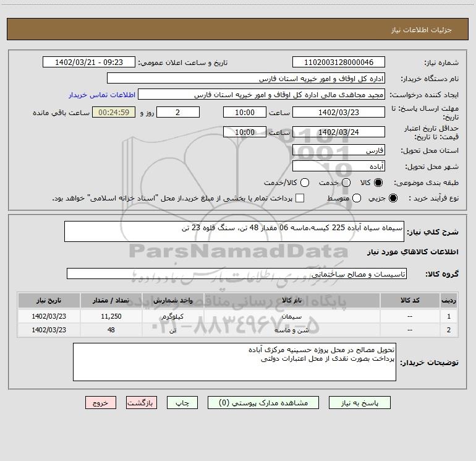Click the اطلاعات کالاهای مورد نیاز heading
Image resolution: width=476 pixels, height=461 pixels.
413,252
